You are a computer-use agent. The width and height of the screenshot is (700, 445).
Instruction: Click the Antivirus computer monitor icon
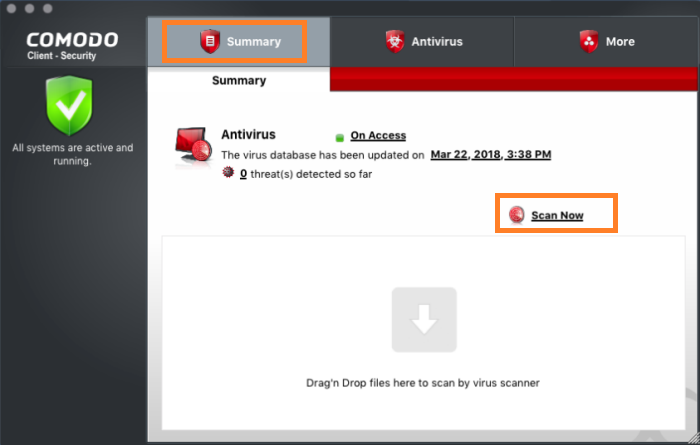pyautogui.click(x=193, y=146)
